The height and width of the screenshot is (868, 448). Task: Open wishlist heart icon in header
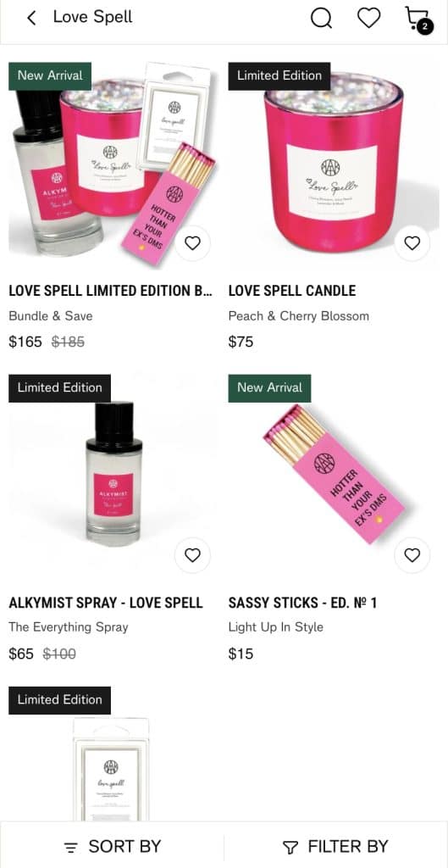pyautogui.click(x=368, y=18)
